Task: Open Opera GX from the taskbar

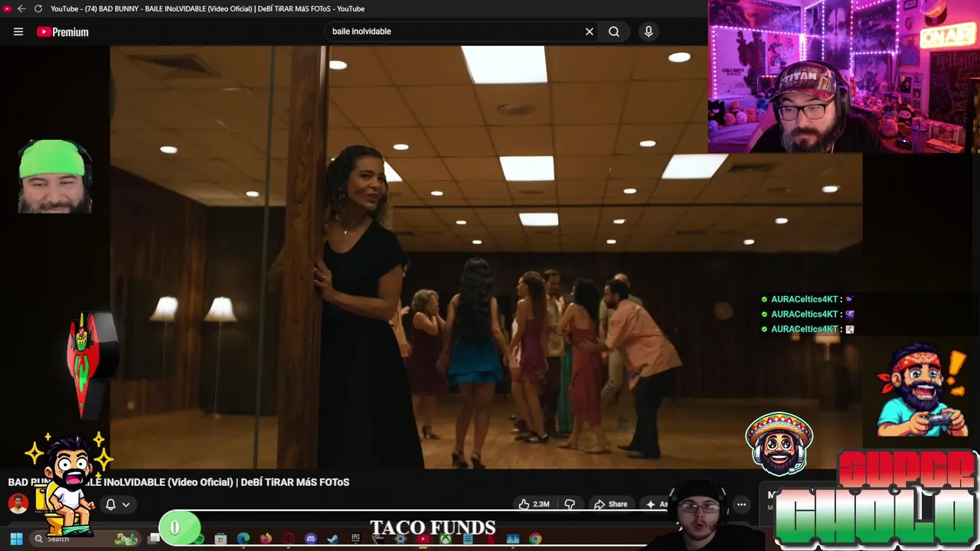Action: (x=288, y=540)
